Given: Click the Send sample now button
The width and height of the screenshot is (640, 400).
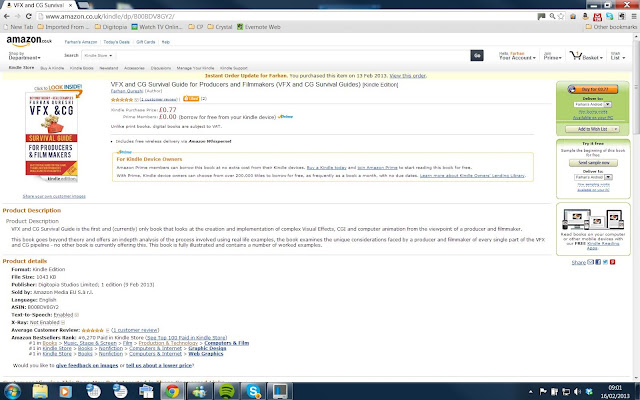Looking at the screenshot, I should [593, 162].
